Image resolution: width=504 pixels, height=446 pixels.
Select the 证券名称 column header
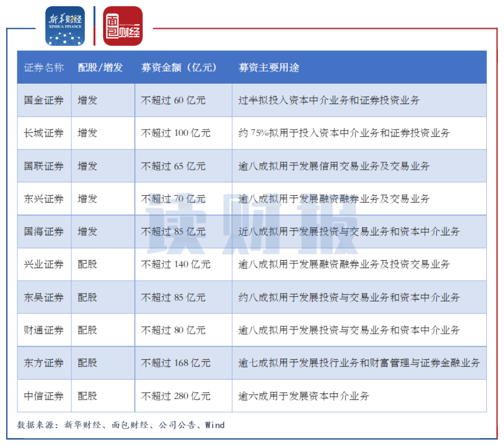coord(44,68)
